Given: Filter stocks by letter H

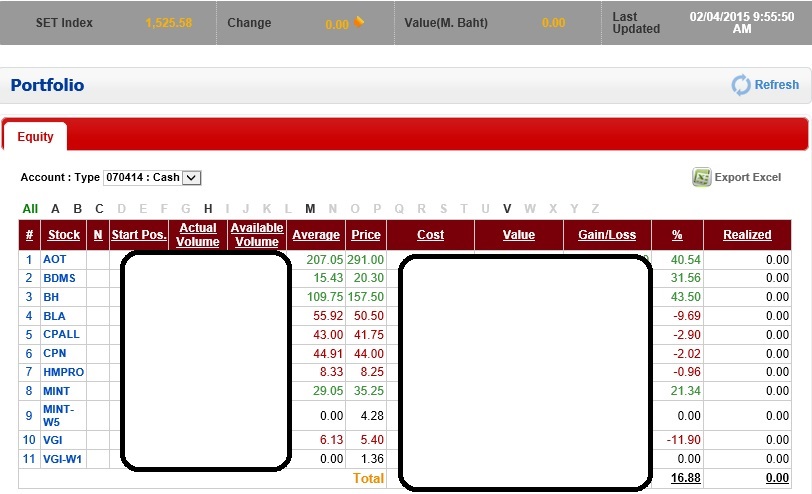Looking at the screenshot, I should click(208, 209).
